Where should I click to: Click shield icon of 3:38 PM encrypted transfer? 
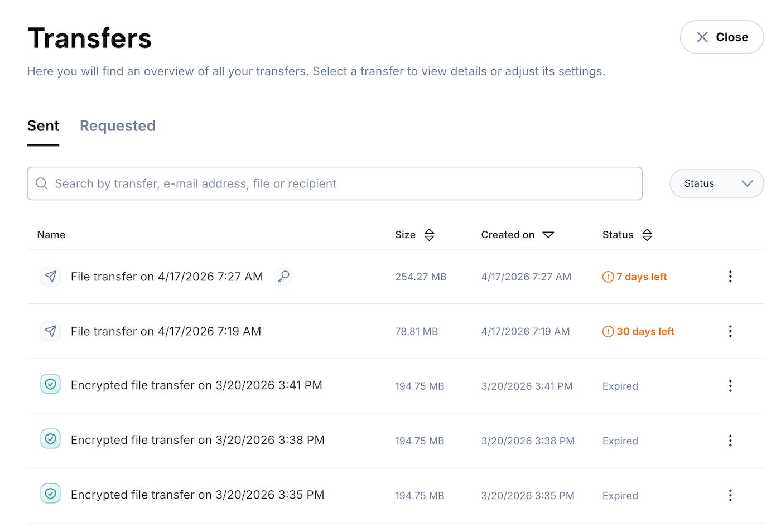[51, 439]
